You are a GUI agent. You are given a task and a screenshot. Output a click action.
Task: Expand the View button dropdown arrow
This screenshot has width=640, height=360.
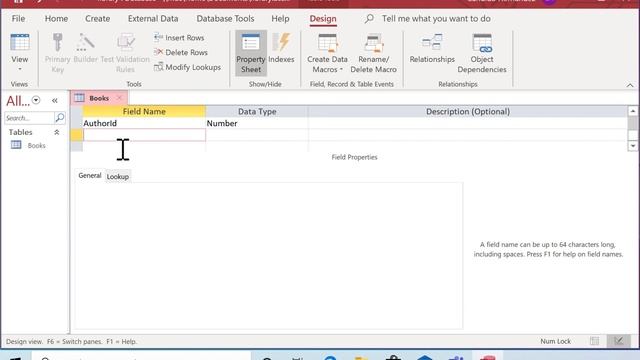point(20,69)
